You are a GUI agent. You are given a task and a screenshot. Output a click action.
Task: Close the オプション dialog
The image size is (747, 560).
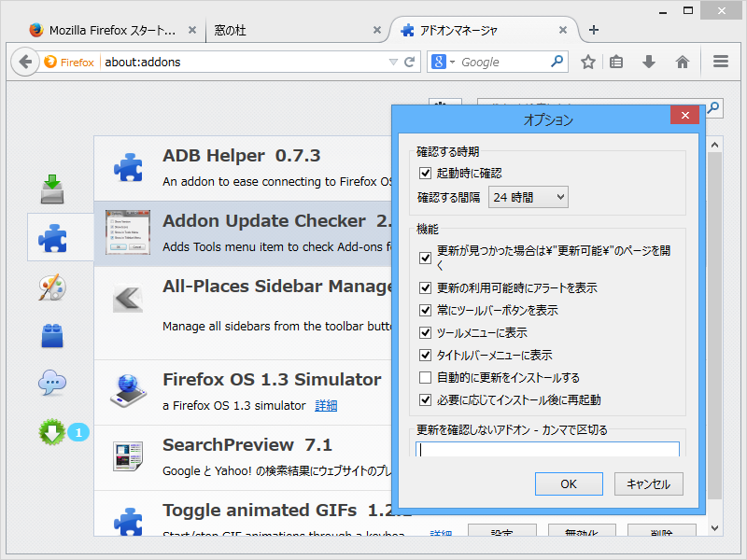pos(684,115)
